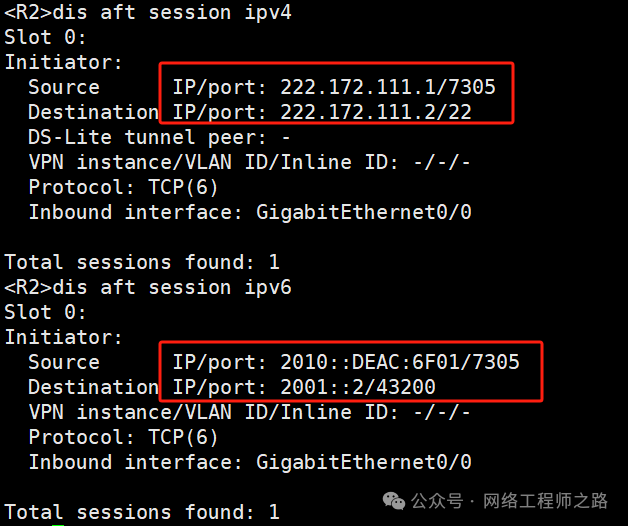Click last 'Total sessions found: 1' line
This screenshot has height=526, width=628.
[142, 512]
